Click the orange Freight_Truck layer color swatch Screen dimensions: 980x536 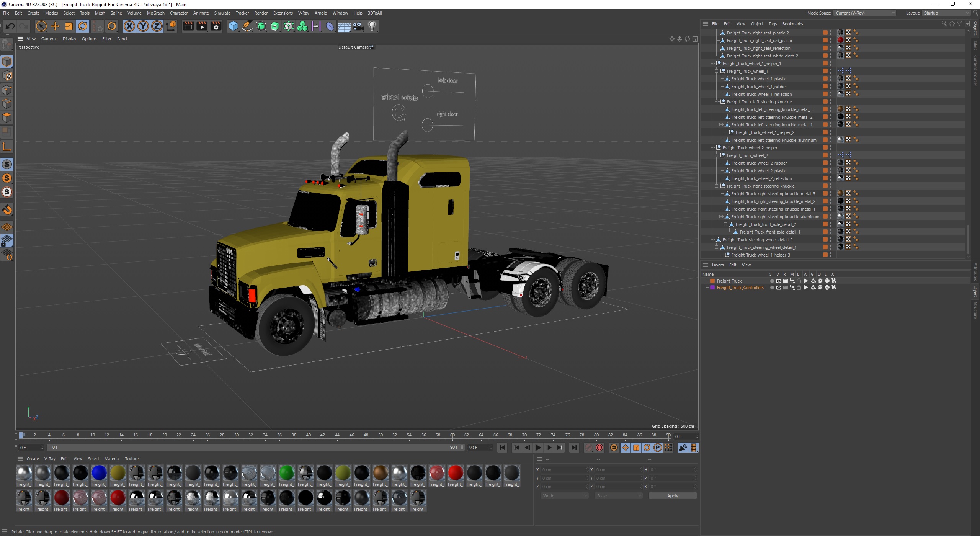pyautogui.click(x=712, y=281)
